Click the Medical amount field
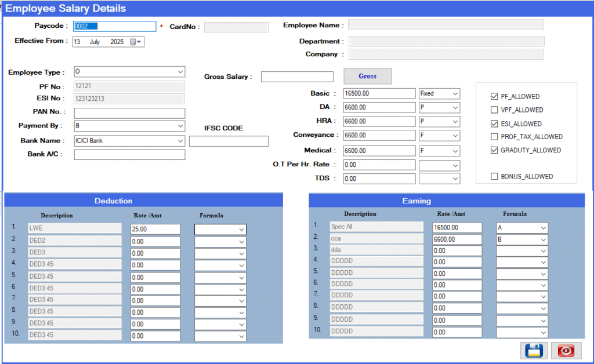Viewport: 594px width, 364px height. 379,151
